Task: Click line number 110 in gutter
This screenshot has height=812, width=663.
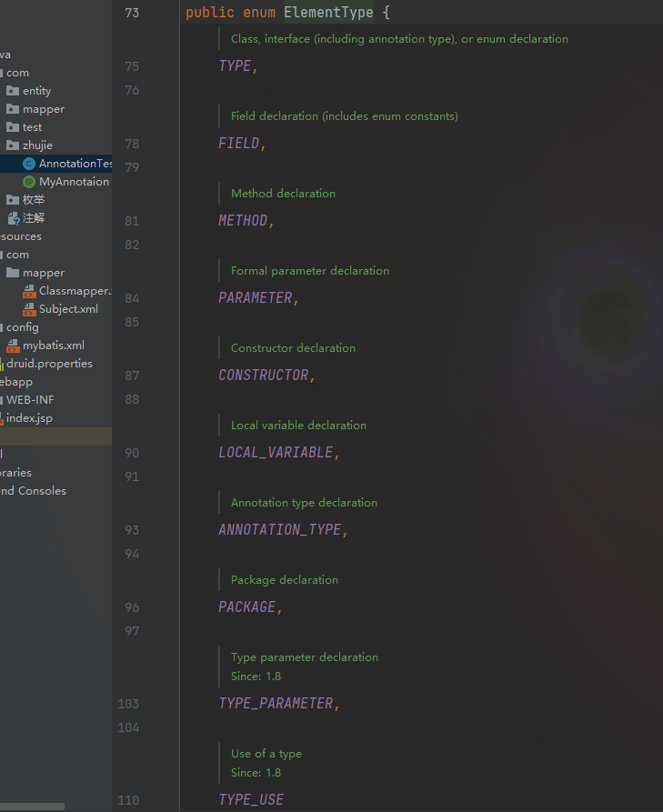Action: click(128, 800)
